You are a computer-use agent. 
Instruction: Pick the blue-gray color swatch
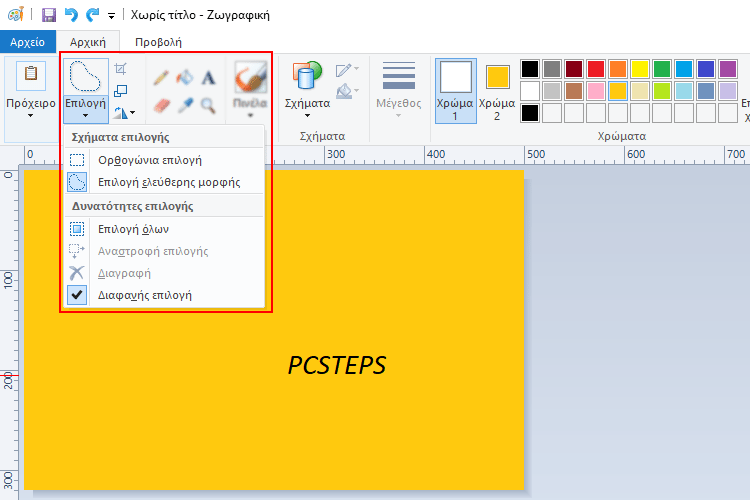pyautogui.click(x=706, y=91)
